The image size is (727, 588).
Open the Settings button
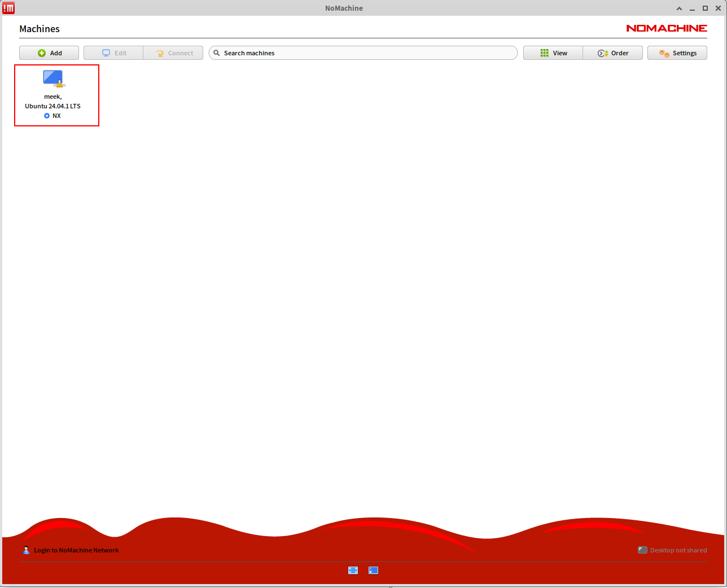pos(677,53)
